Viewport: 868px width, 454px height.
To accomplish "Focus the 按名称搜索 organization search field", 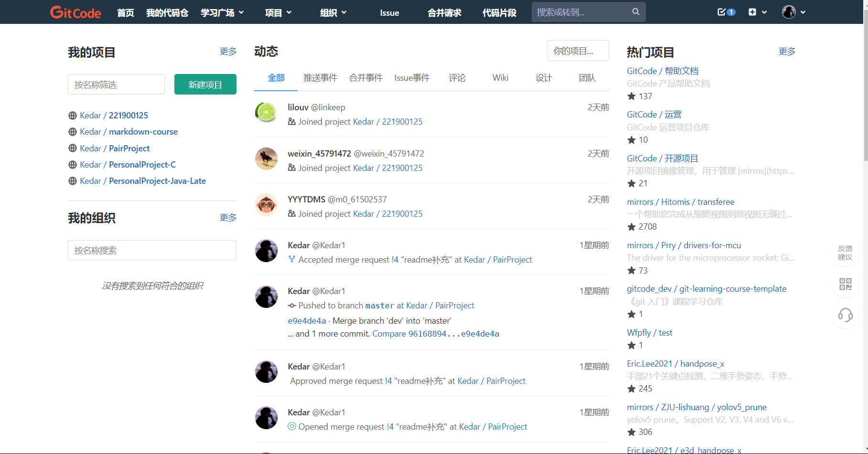I will coord(152,250).
